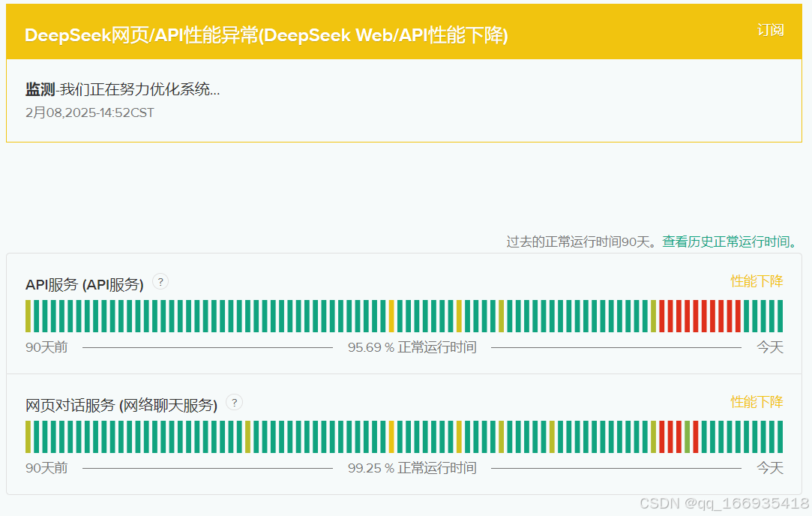Click the last bar in 网页对话服务 uptime chart

(x=780, y=436)
